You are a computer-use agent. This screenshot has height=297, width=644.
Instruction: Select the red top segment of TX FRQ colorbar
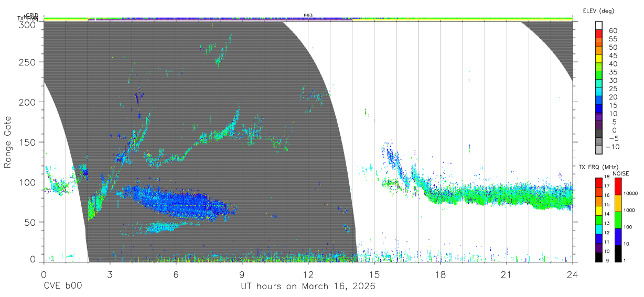599,182
